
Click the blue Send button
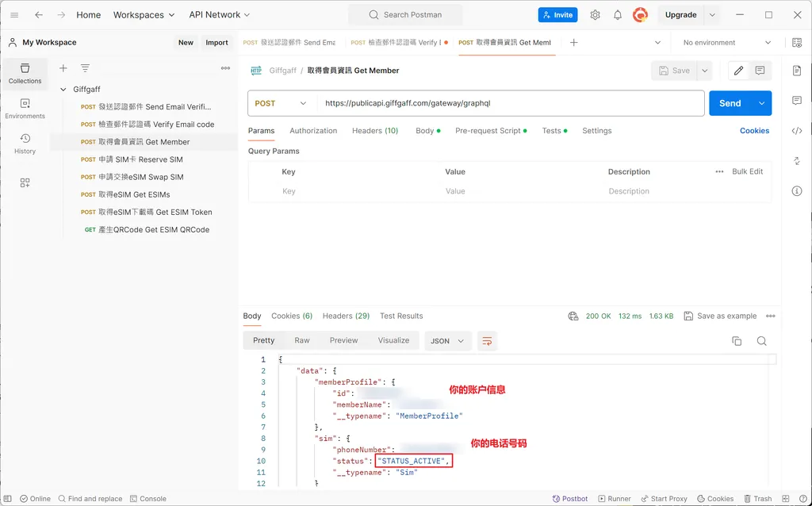tap(730, 103)
